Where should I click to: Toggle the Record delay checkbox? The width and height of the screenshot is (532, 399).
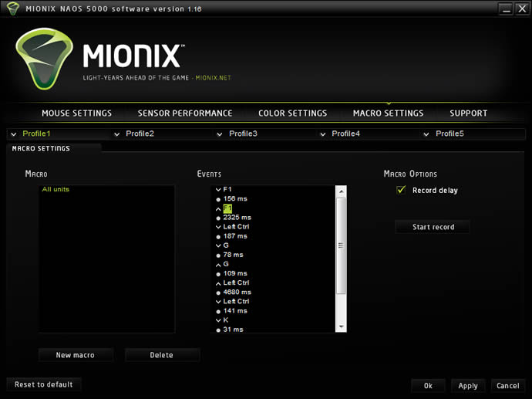pyautogui.click(x=401, y=190)
